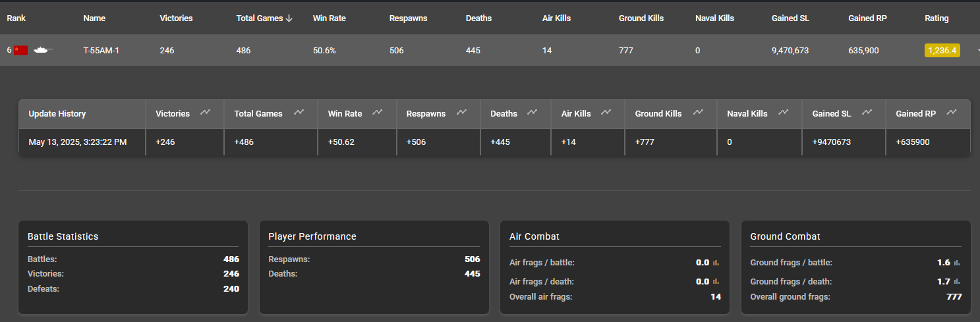Toggle sort arrow on Total Games column
Viewport: 980px width, 322px height.
click(x=289, y=18)
